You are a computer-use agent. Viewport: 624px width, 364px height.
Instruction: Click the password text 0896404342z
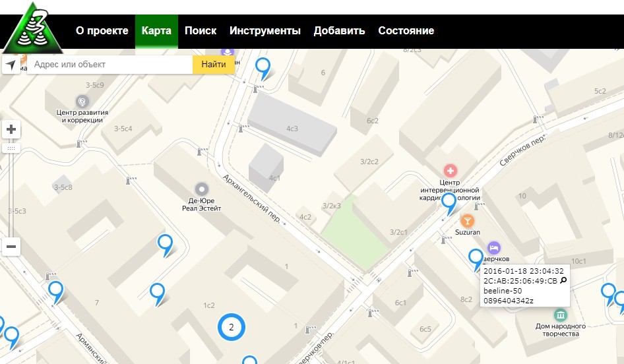point(509,301)
